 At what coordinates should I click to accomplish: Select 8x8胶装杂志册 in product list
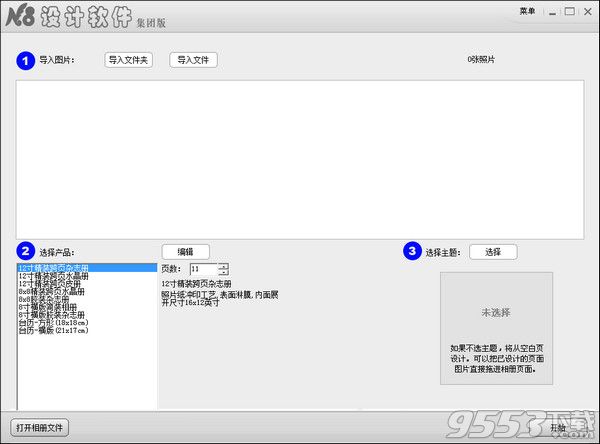87,299
